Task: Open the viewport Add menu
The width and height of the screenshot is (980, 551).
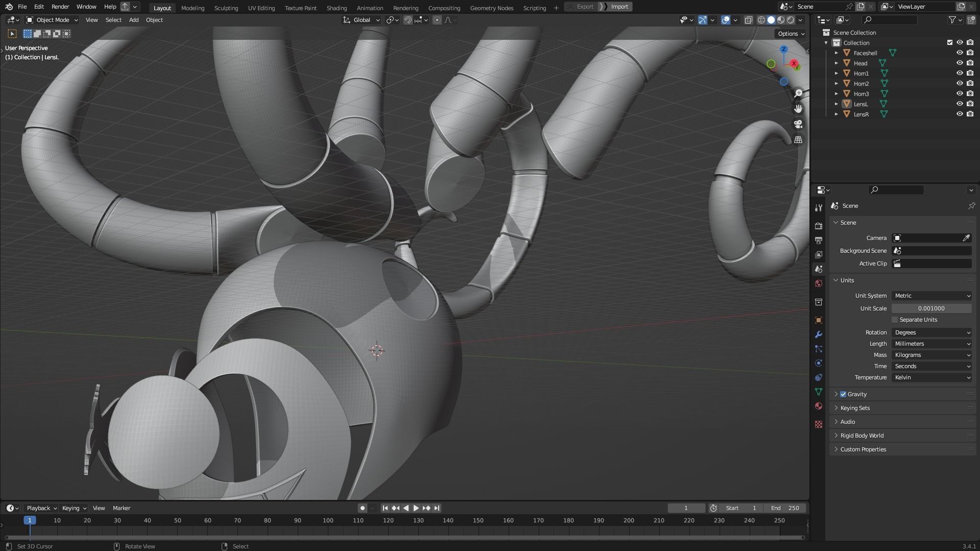Action: click(x=133, y=20)
